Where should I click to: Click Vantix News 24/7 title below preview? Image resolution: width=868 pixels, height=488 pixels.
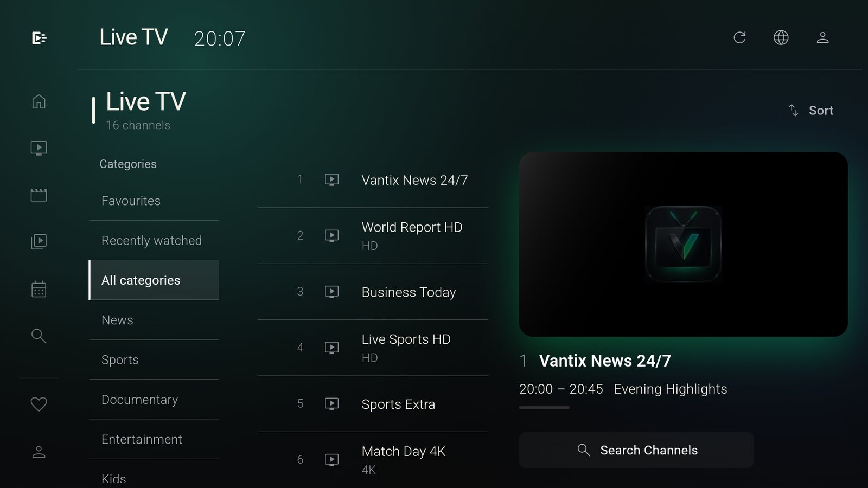(605, 361)
